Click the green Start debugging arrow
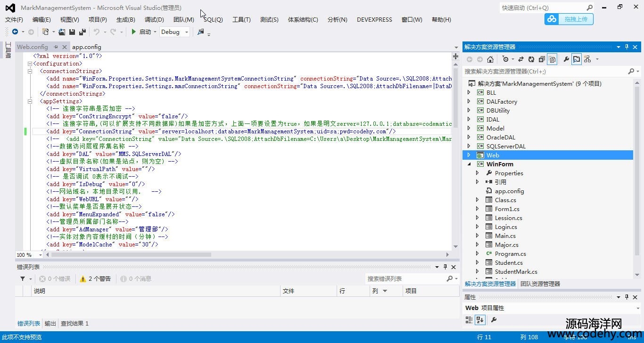This screenshot has width=644, height=343. pyautogui.click(x=134, y=32)
